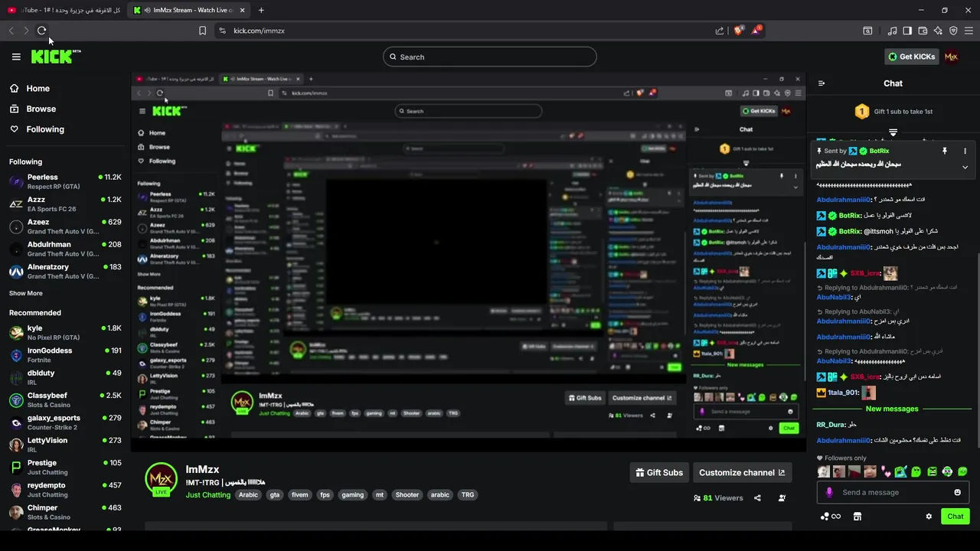
Task: Expand the gift sub leaderboard arrow
Action: pyautogui.click(x=893, y=132)
